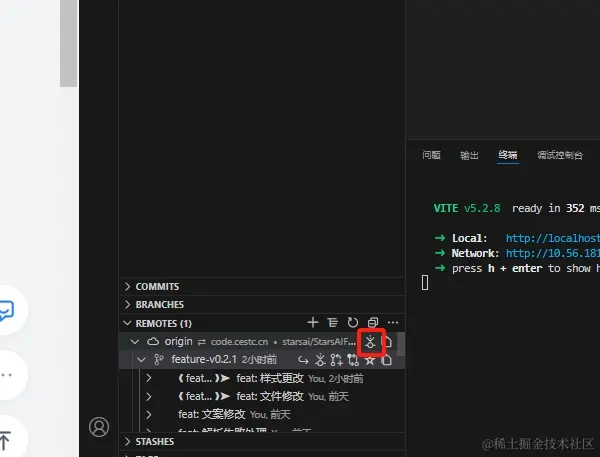Switch to the 问题 panel tab
600x457 pixels.
pyautogui.click(x=431, y=155)
